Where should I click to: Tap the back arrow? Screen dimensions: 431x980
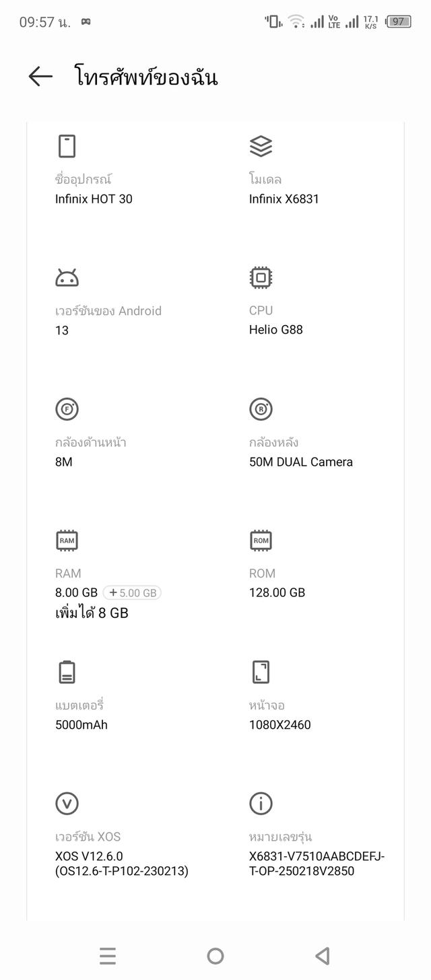pos(40,77)
